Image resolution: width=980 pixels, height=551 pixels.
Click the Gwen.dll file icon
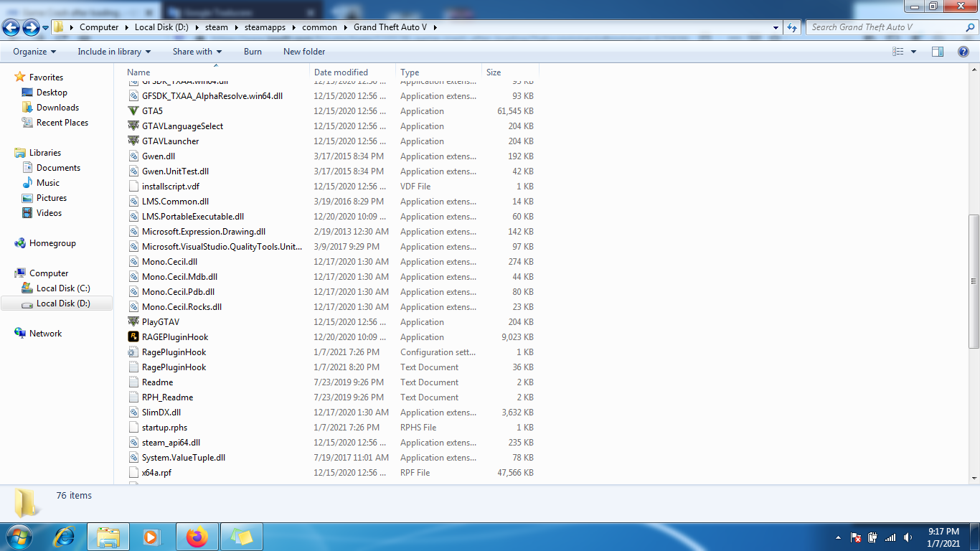click(133, 156)
